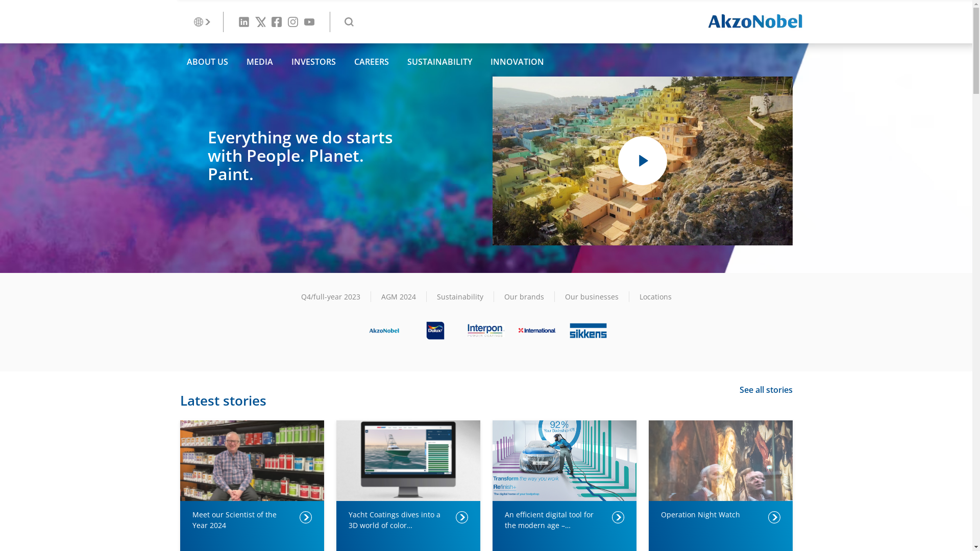This screenshot has width=980, height=551.
Task: Open the SUSTAINABILITY menu
Action: [x=439, y=62]
